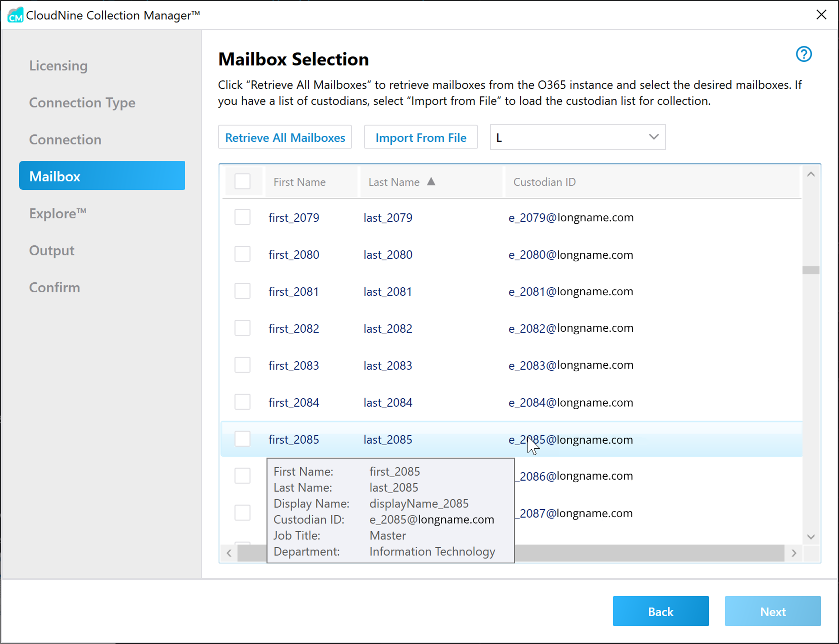
Task: Sort by Last Name column header
Action: coord(431,182)
